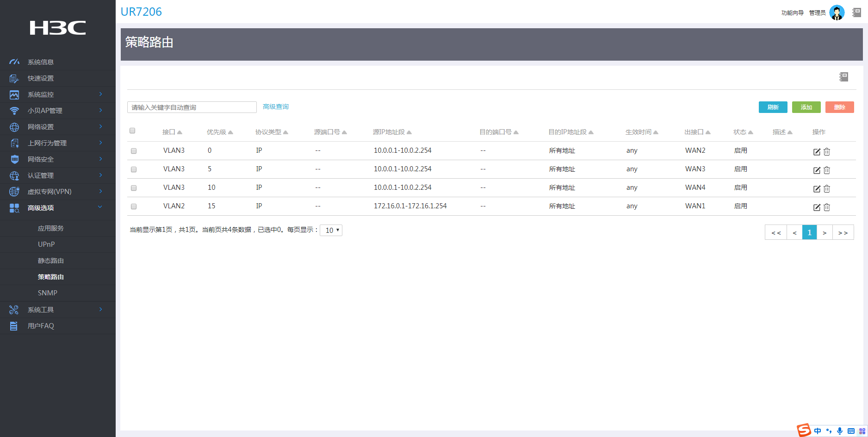Delete the WAN2 policy route row
This screenshot has height=437, width=868.
(827, 151)
